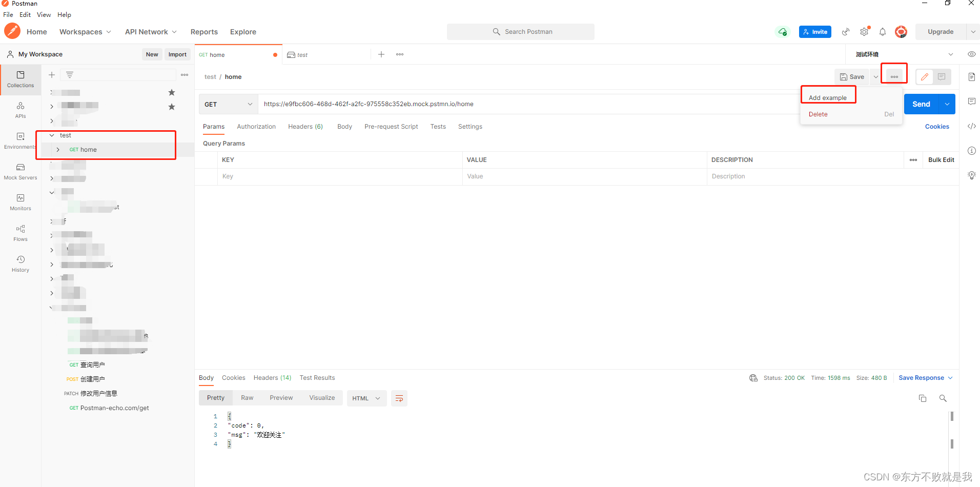Click the request URL input field
The height and width of the screenshot is (487, 980).
(x=461, y=104)
